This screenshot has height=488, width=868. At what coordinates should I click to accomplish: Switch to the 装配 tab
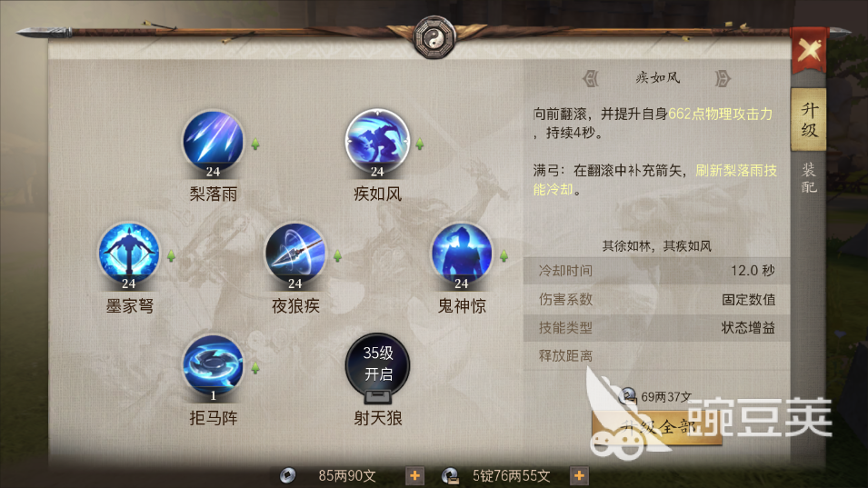point(808,177)
